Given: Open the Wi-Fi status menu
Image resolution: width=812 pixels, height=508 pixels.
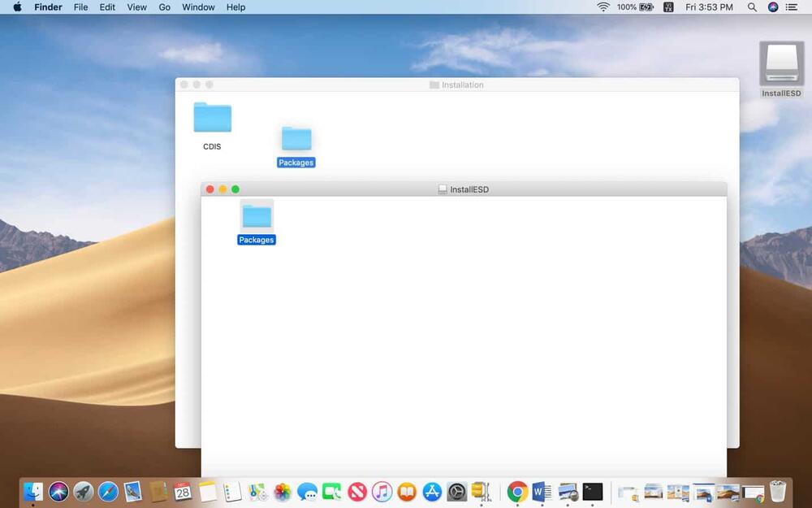Looking at the screenshot, I should 603,7.
